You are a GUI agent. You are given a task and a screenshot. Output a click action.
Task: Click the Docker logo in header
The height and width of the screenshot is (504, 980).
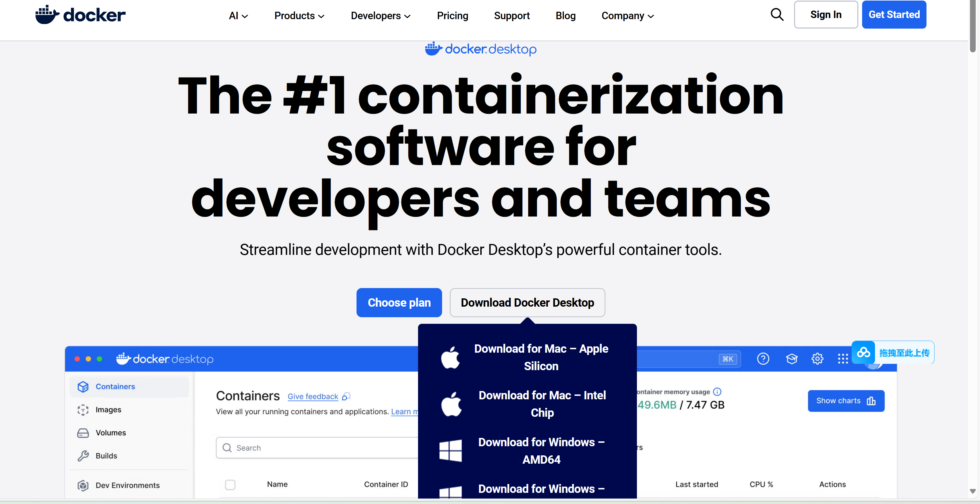point(80,15)
